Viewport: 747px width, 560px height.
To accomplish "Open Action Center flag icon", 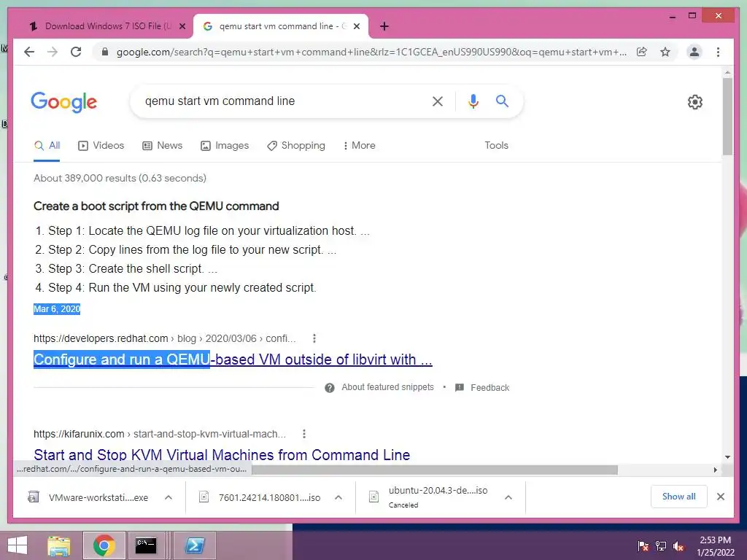I will (x=643, y=546).
